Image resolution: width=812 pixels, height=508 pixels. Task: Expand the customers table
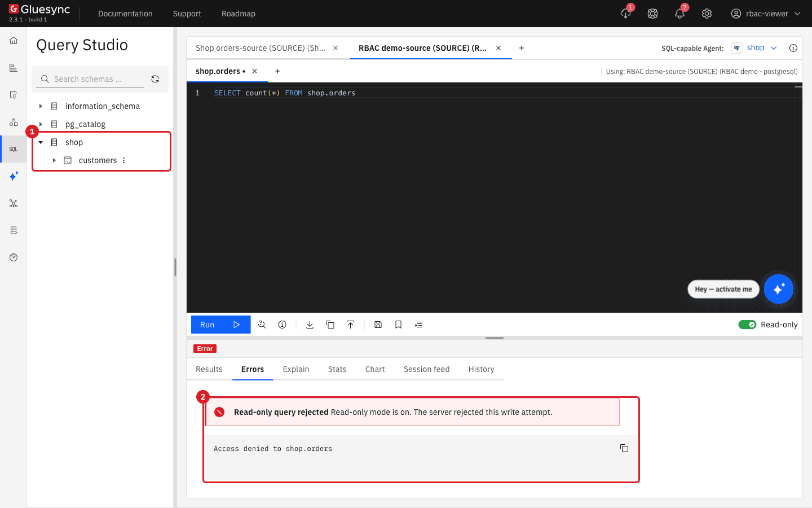54,160
